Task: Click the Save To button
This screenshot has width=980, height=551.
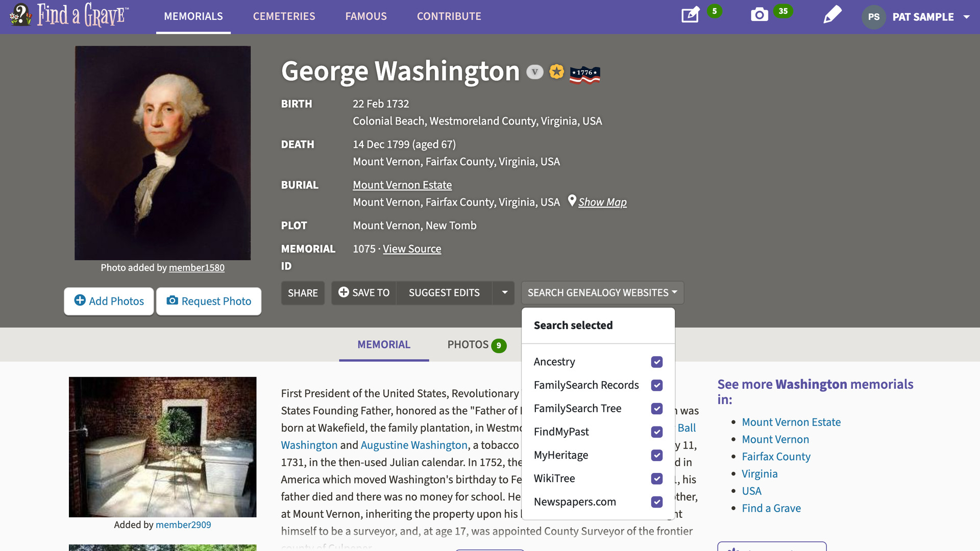Action: [x=364, y=293]
